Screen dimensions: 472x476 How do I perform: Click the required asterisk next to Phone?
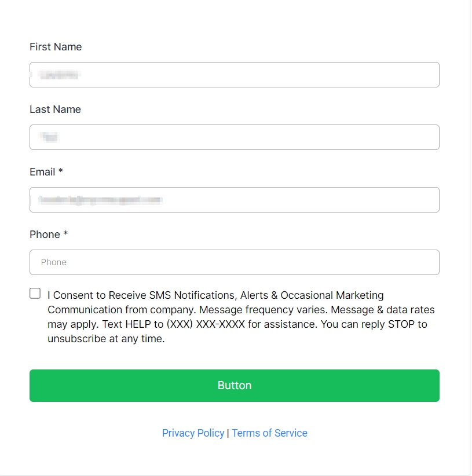tap(66, 235)
